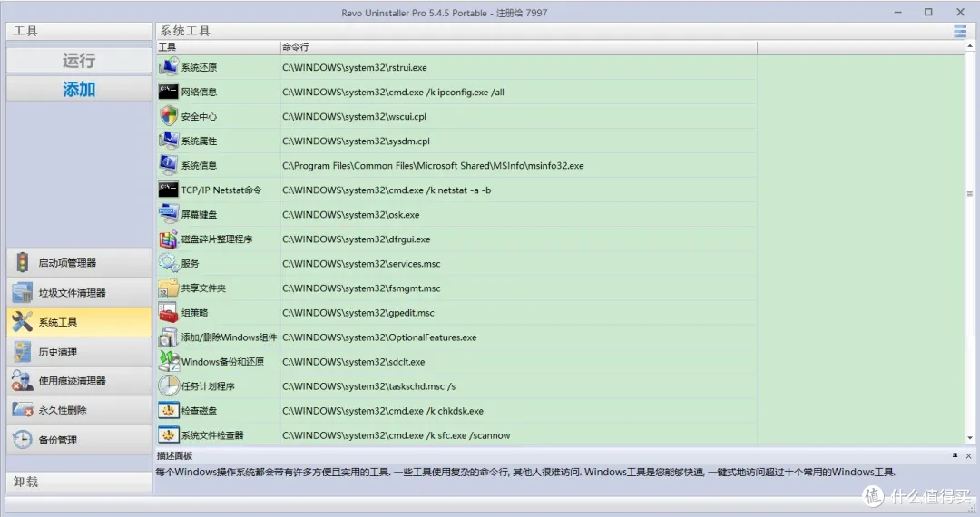Viewport: 980px width, 517px height.
Task: Click the 任务计划程序 clock icon
Action: (x=168, y=385)
